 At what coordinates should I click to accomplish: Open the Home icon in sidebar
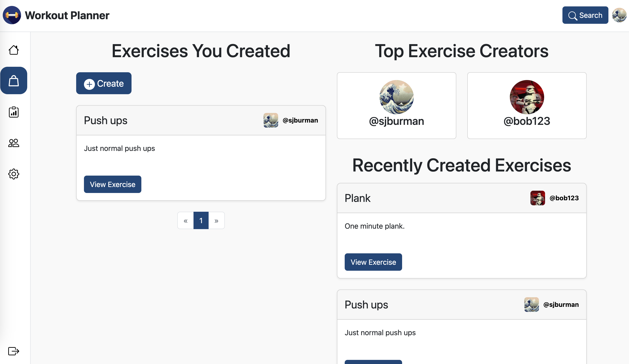pyautogui.click(x=14, y=50)
